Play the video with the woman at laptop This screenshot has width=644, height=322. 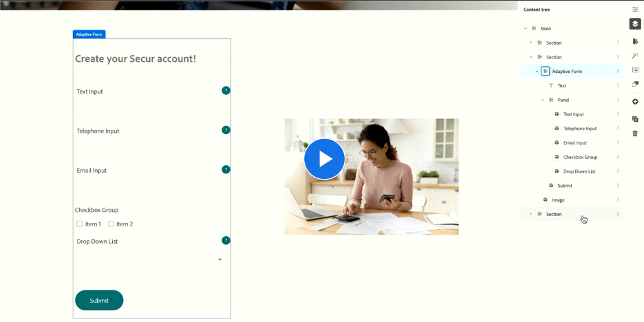(324, 159)
